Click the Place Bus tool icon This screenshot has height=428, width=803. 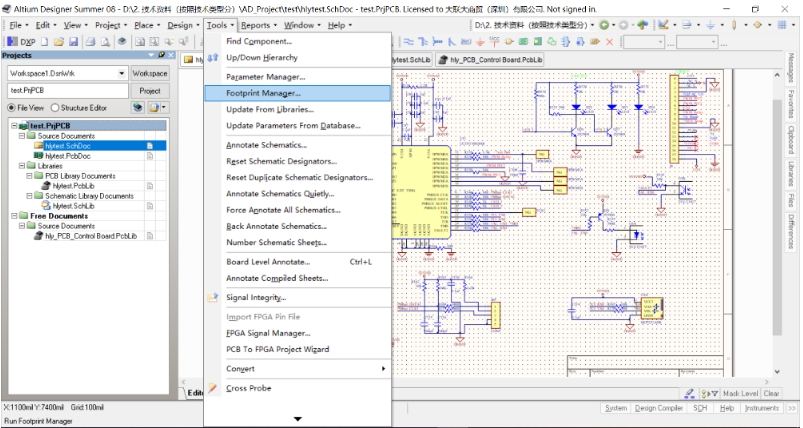423,42
